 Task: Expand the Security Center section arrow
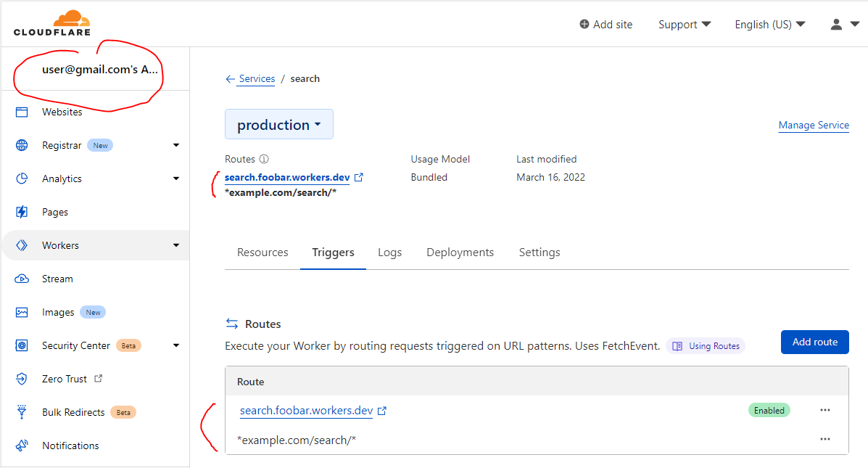[x=176, y=345]
